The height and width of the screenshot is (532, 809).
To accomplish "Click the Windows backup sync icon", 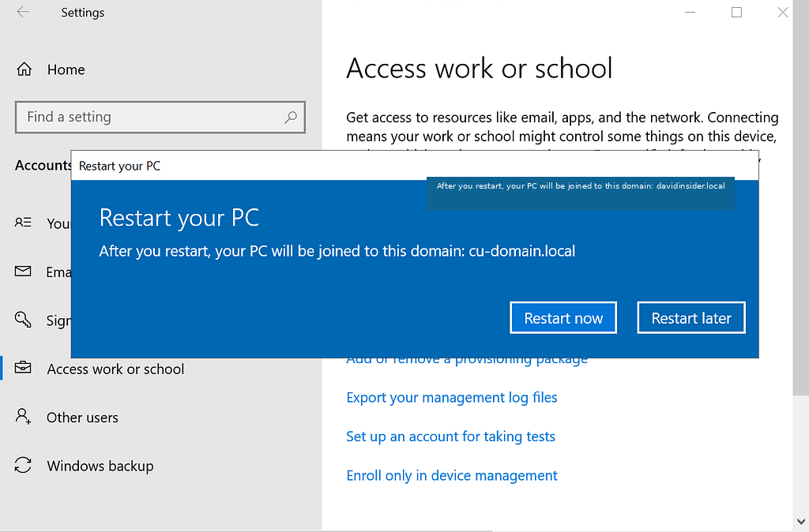I will (23, 465).
